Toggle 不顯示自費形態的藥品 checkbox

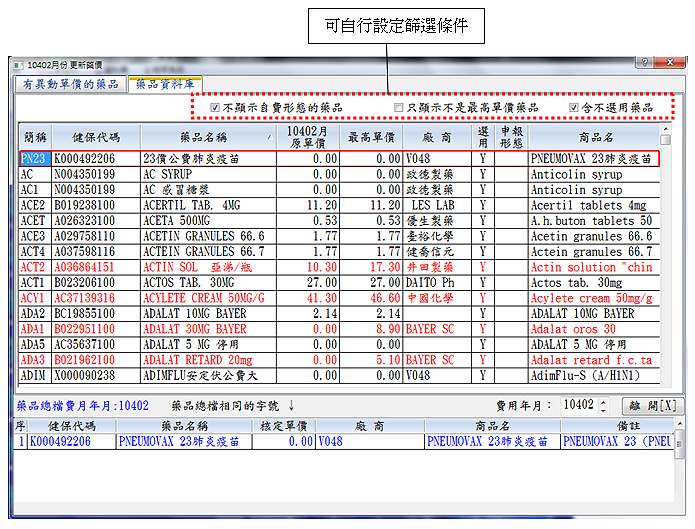click(215, 107)
